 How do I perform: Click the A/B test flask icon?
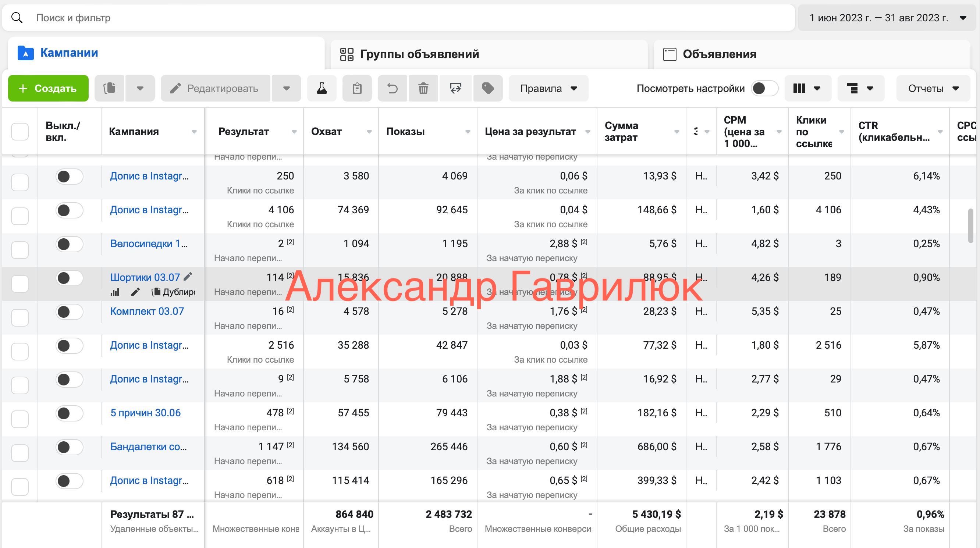click(322, 88)
